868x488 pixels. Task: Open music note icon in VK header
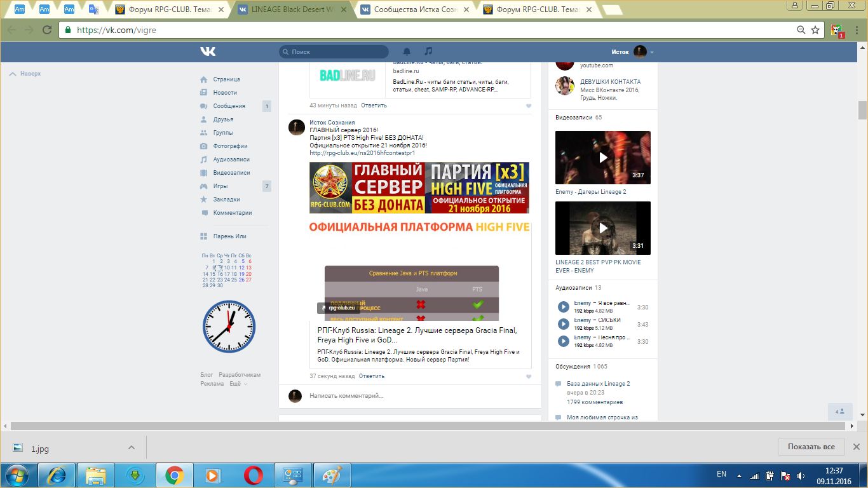428,51
